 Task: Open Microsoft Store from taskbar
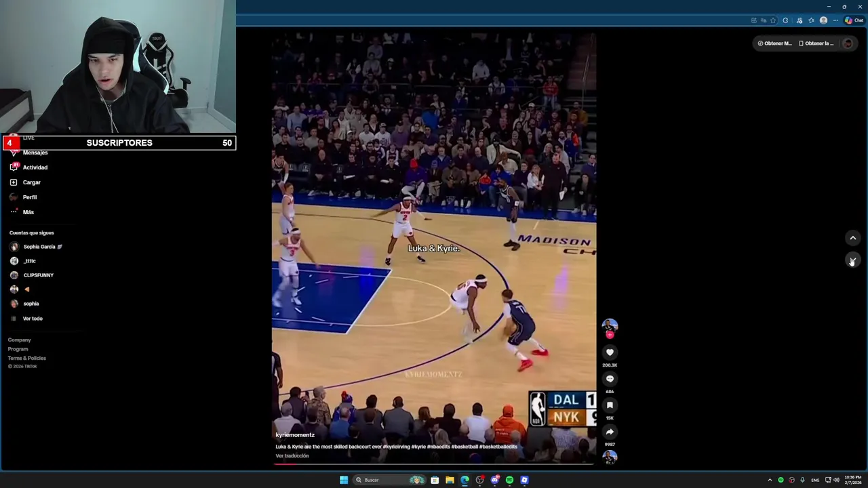[435, 480]
